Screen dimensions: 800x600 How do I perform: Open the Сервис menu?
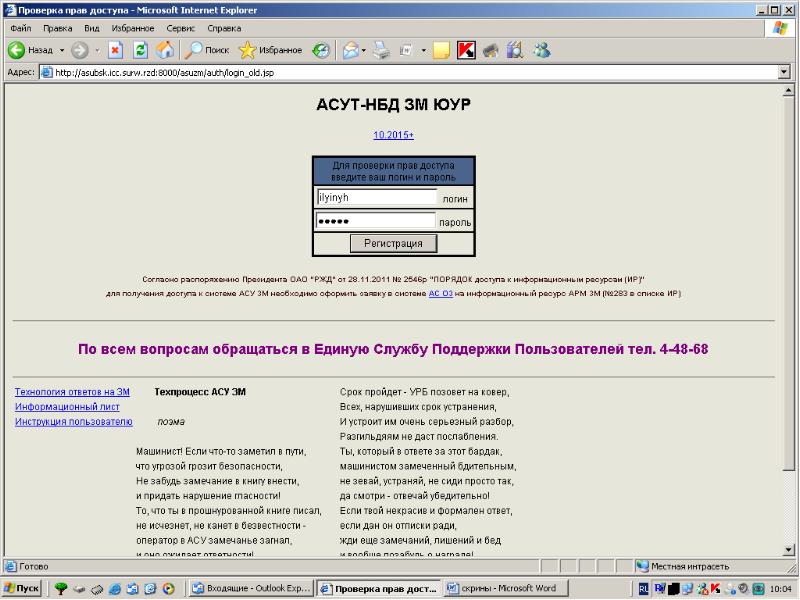point(180,29)
